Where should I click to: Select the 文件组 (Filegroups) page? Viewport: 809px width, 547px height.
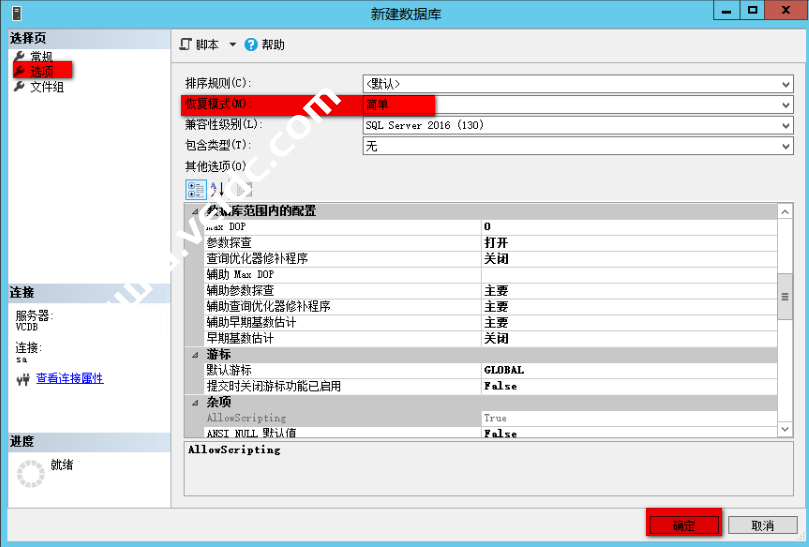click(x=46, y=87)
